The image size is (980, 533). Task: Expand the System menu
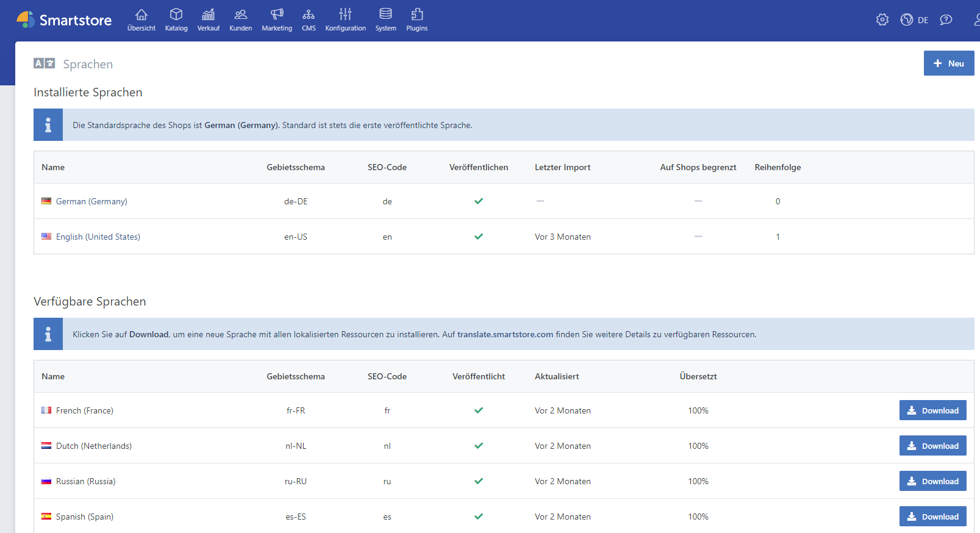tap(385, 20)
